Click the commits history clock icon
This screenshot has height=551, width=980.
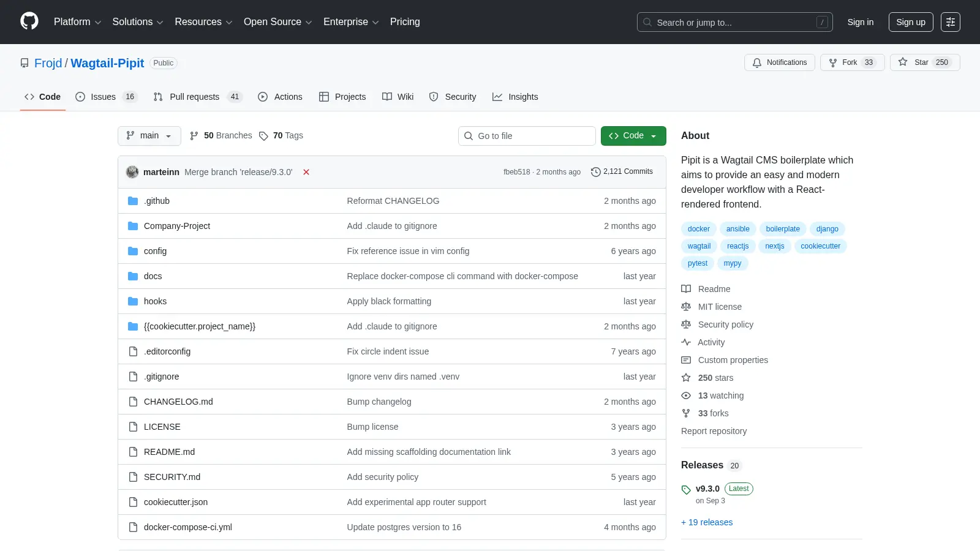595,172
